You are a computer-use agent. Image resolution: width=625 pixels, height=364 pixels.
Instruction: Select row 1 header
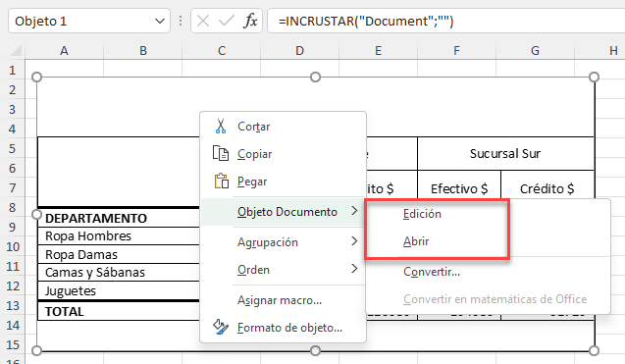point(13,71)
